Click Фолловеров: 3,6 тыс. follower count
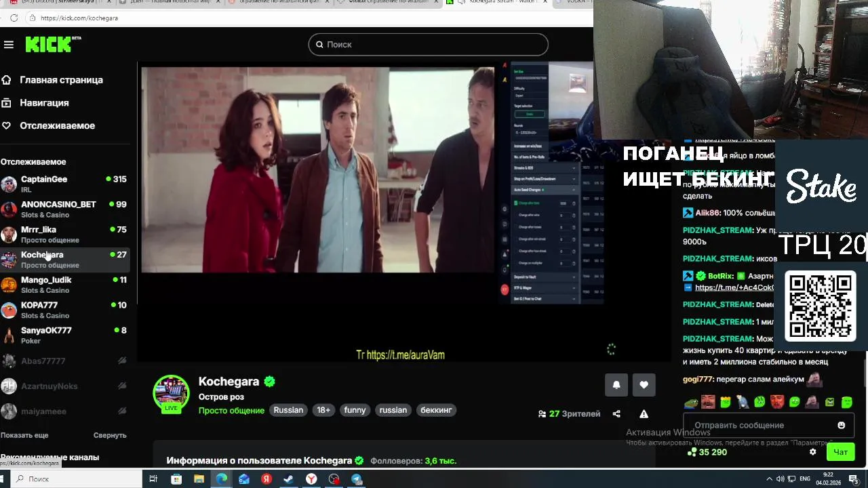 pos(414,461)
